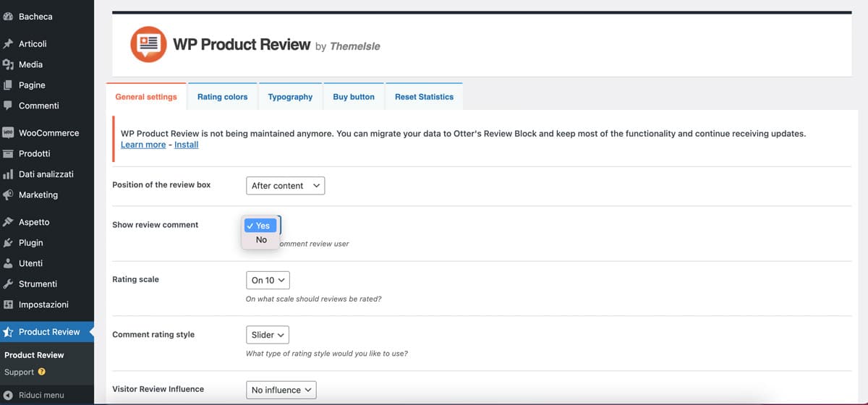The width and height of the screenshot is (868, 405).
Task: Click the WP Product Review heading text
Action: 242,44
